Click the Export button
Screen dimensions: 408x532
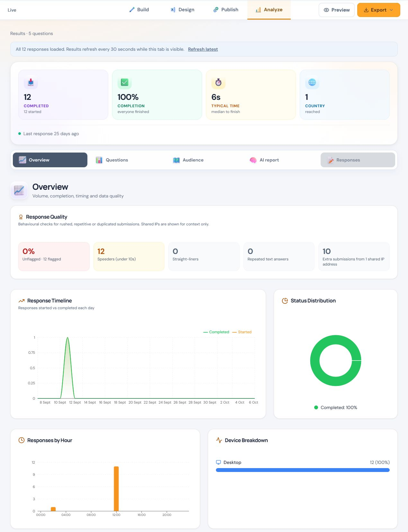pos(379,10)
